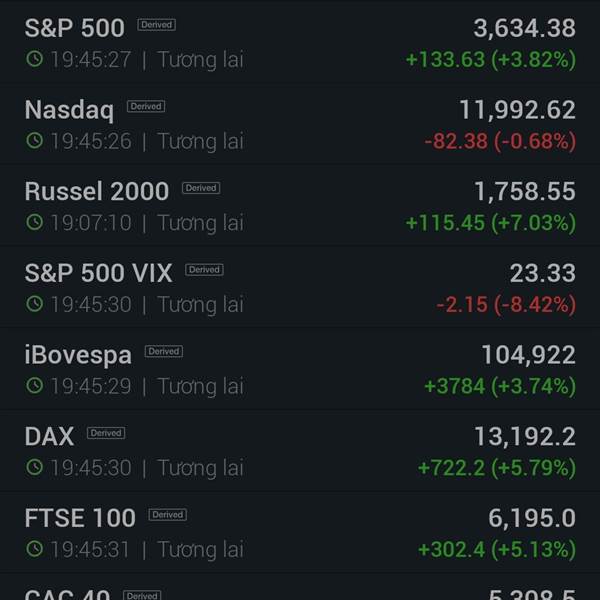
Task: Click the clock icon under S&P 500 VIX
Action: pos(34,304)
